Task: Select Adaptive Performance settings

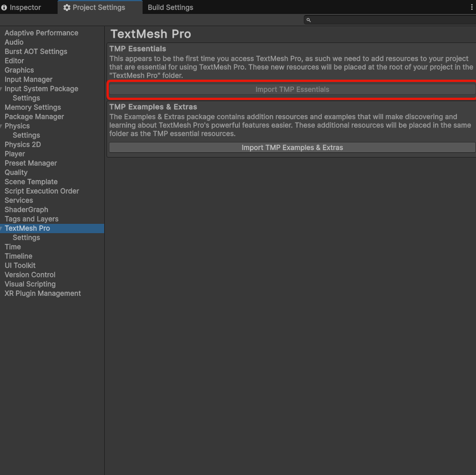Action: 41,33
